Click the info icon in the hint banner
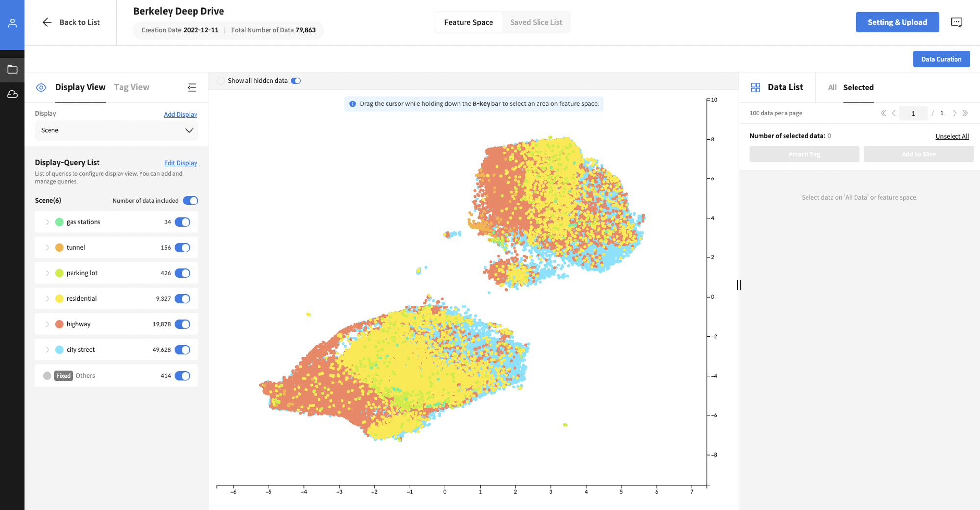This screenshot has height=510, width=980. point(352,104)
